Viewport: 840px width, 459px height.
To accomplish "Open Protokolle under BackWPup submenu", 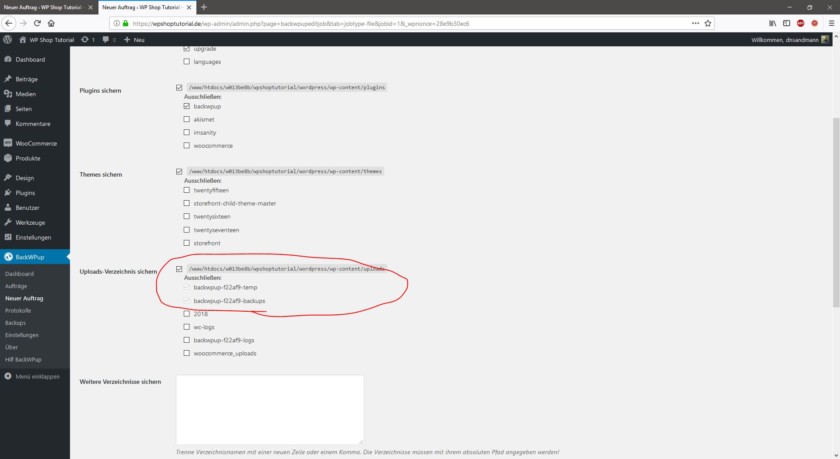I will point(18,310).
